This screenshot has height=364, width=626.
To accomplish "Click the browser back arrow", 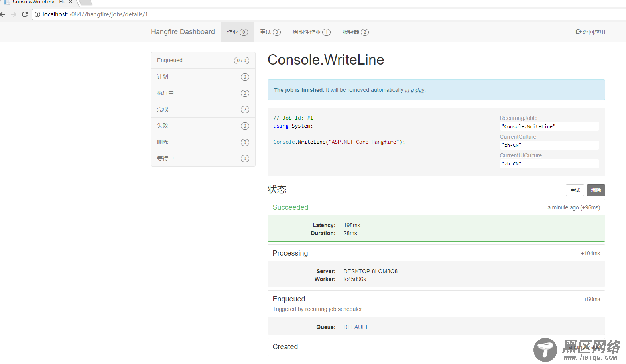I will (3, 14).
